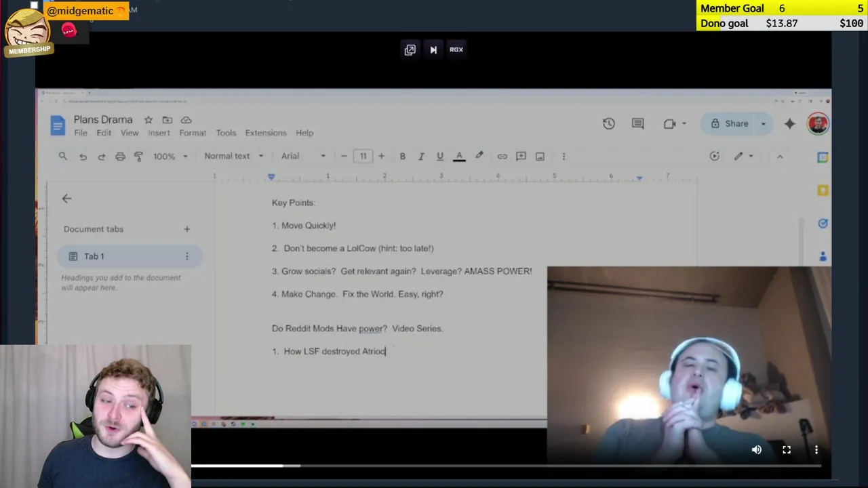Open the Edit menu
Screen dimensions: 868x488
tap(104, 133)
